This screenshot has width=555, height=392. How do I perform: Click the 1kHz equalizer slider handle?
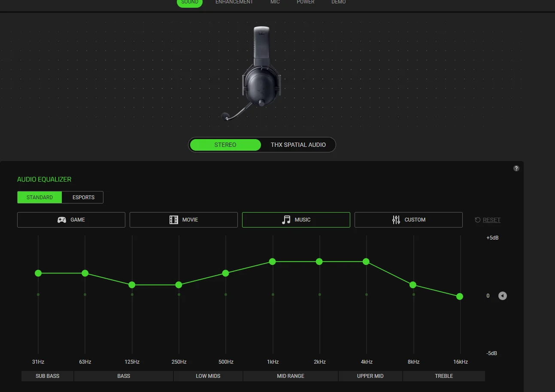tap(272, 261)
